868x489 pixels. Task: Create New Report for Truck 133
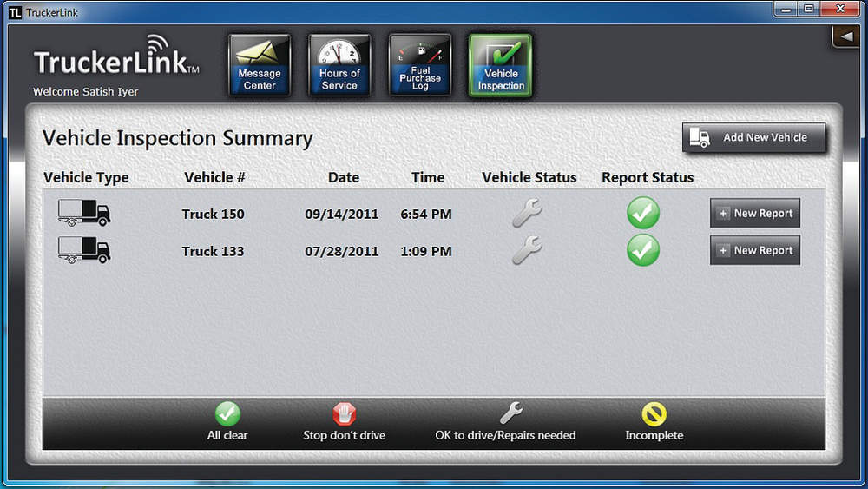point(755,250)
